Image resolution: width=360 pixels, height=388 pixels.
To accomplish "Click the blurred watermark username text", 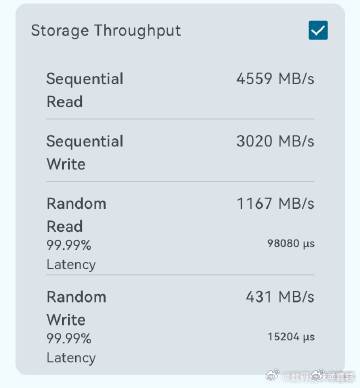I will coord(319,376).
